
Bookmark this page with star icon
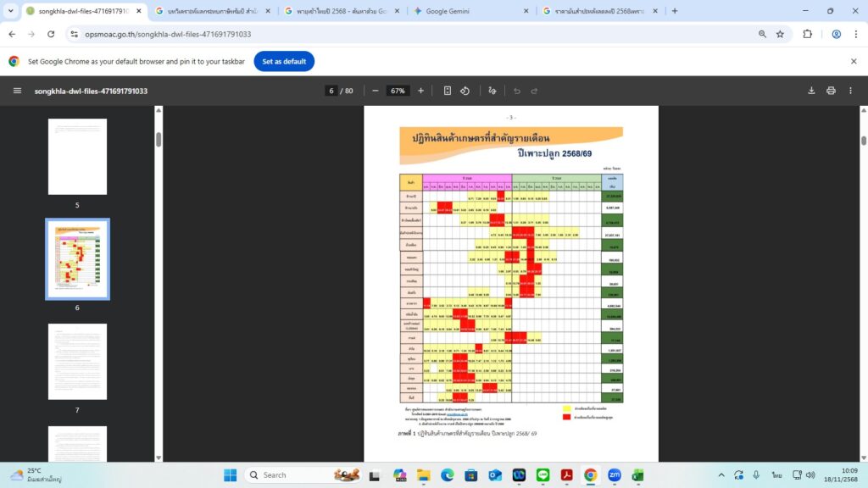(780, 34)
